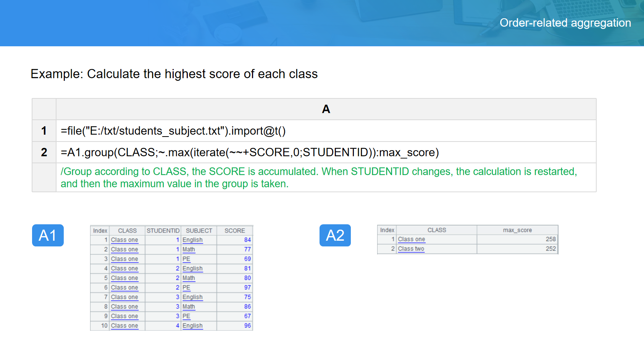Open the Class one link in the A2 table
The width and height of the screenshot is (644, 362).
(411, 239)
